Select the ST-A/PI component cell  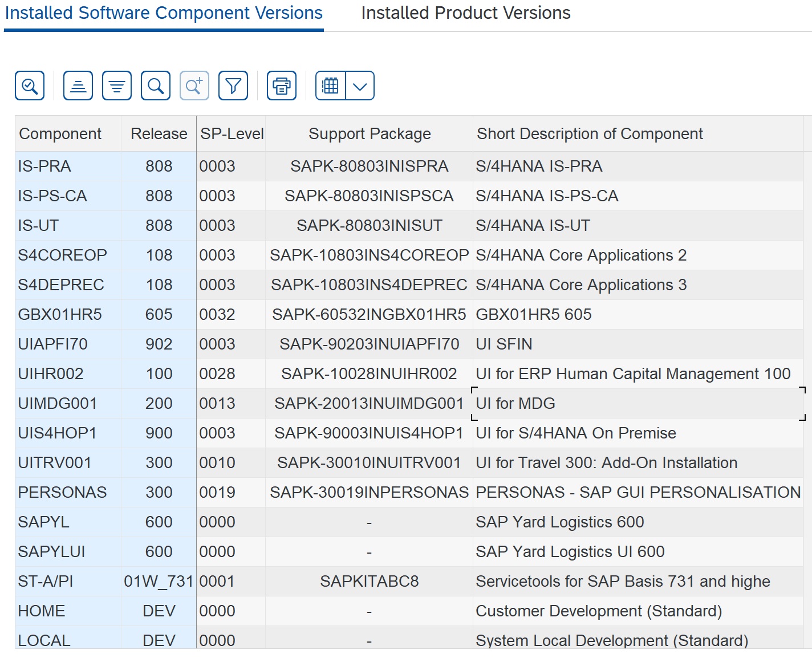pyautogui.click(x=68, y=581)
